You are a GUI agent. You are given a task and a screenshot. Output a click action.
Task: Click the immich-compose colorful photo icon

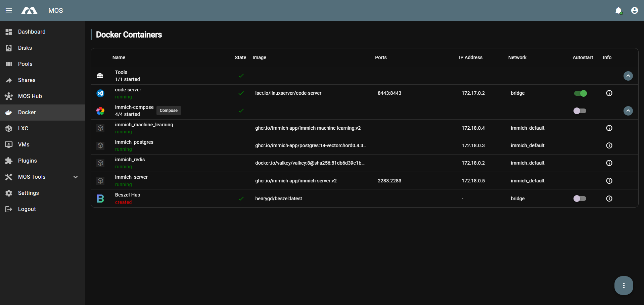[100, 111]
